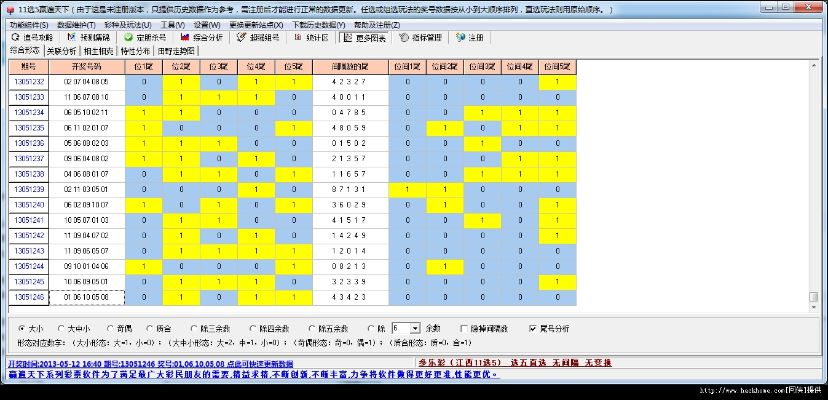Select issue number 13051246

(29, 297)
